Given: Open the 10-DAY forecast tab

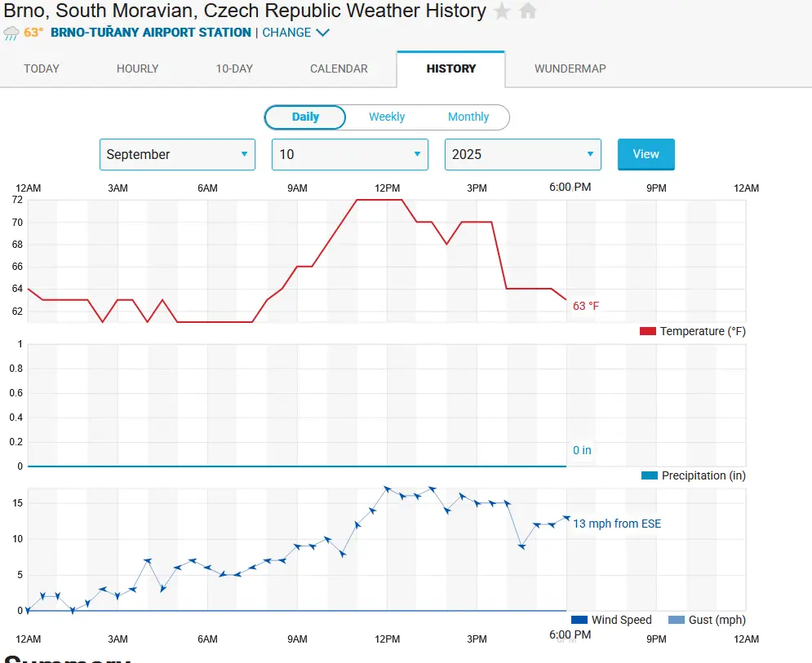Looking at the screenshot, I should [x=234, y=69].
